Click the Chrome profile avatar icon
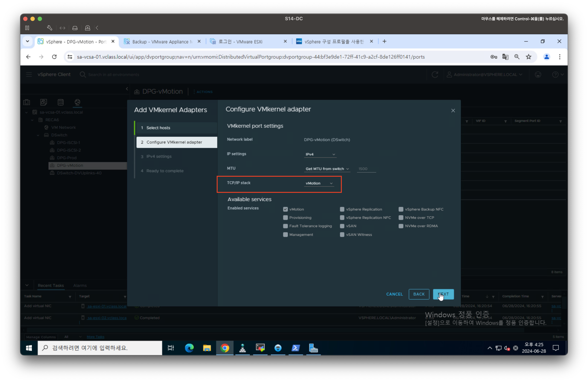The image size is (588, 382). pyautogui.click(x=547, y=57)
